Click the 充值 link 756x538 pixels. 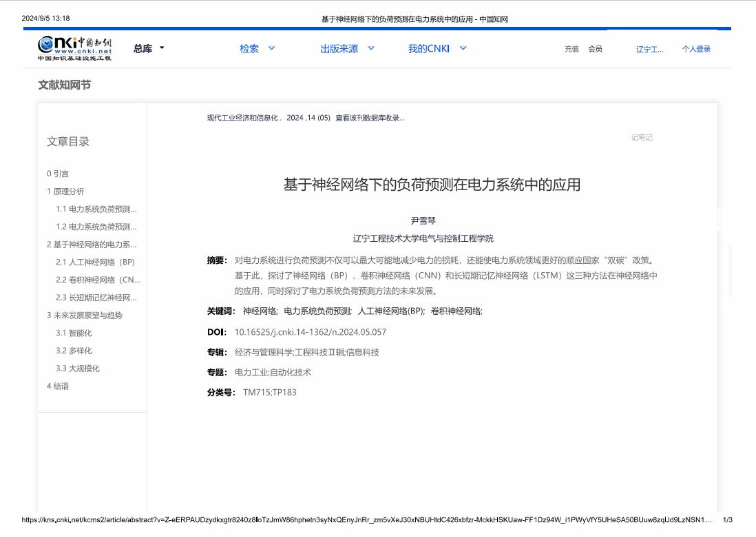(571, 49)
